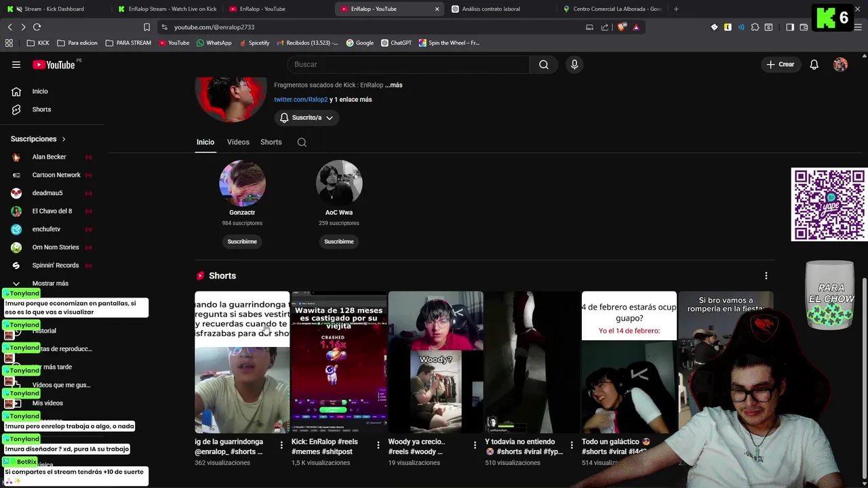The height and width of the screenshot is (488, 868).
Task: Open menu for Woody ya crecio short
Action: [x=475, y=445]
